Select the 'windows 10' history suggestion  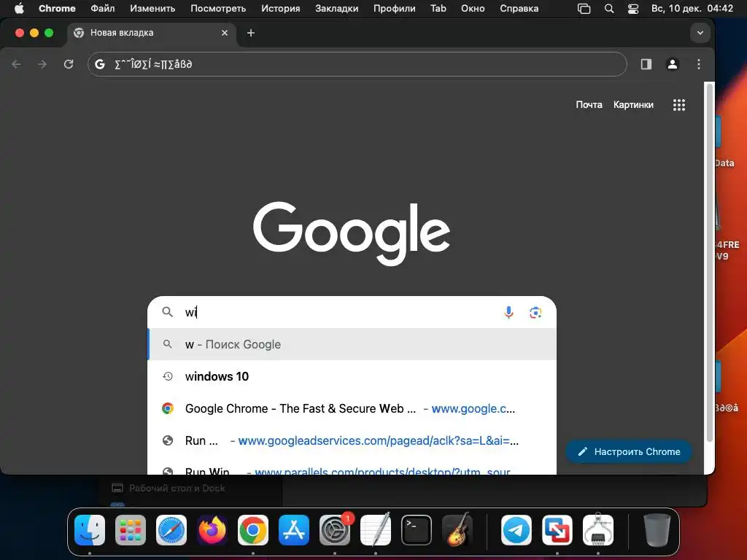coord(352,376)
